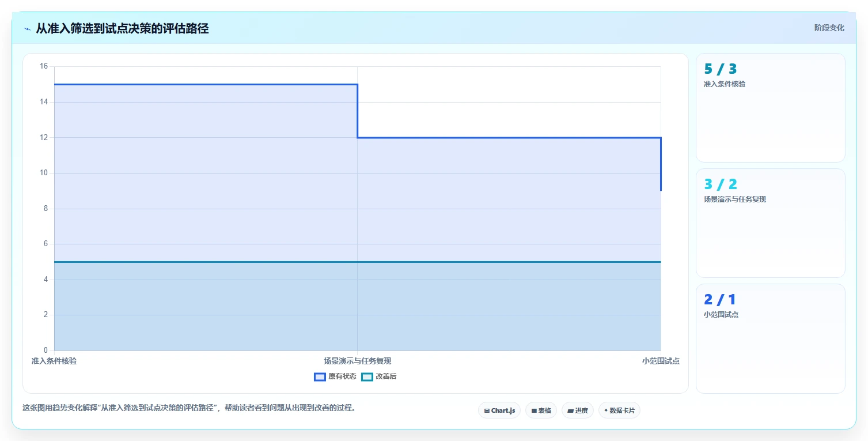868x441 pixels.
Task: Select the 数据卡片 tag
Action: tap(619, 410)
